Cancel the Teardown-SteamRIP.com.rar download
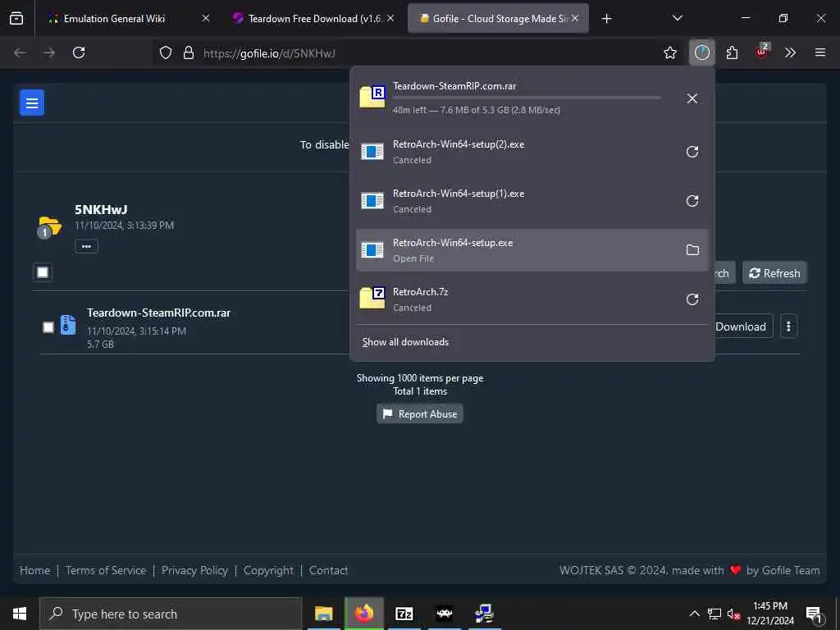 [x=692, y=98]
